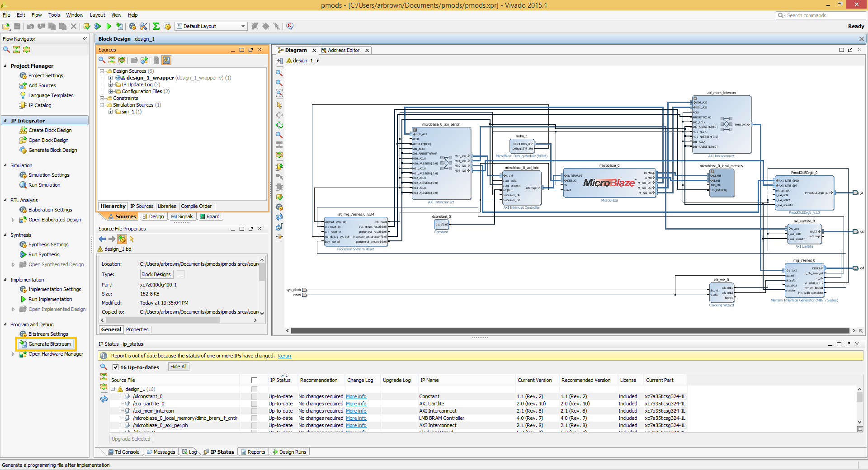
Task: Expand the IP Update Log folder
Action: 110,85
